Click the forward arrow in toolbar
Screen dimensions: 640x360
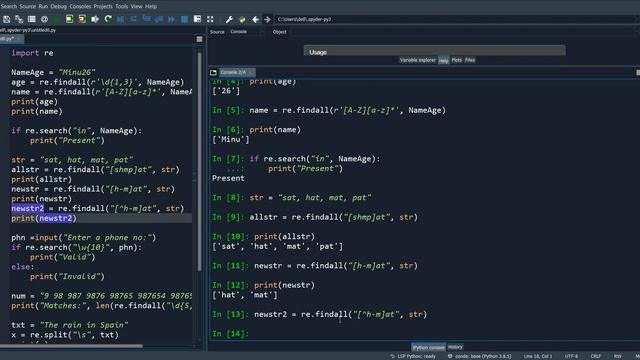(267, 19)
